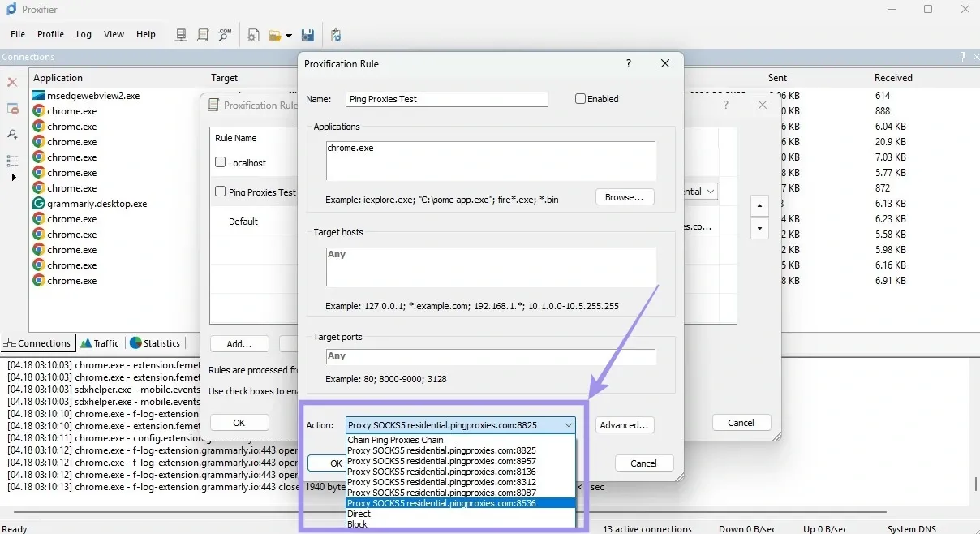
Task: Click the new profile toolbar icon
Action: (x=253, y=35)
